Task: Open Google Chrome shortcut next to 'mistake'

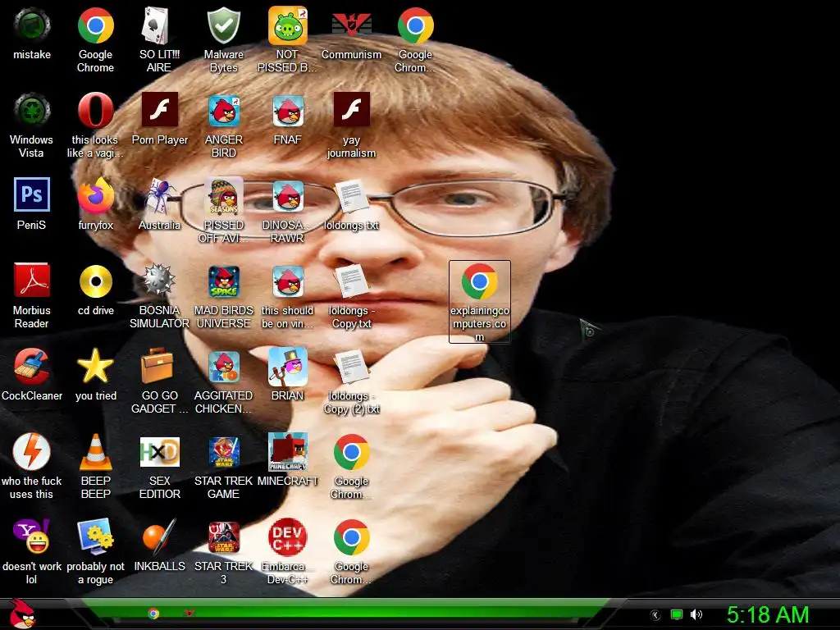Action: tap(95, 27)
